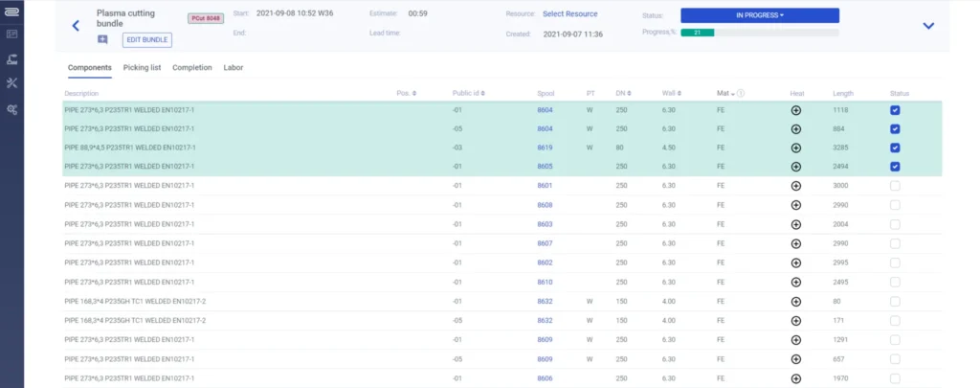980x388 pixels.
Task: Add heat for spool 8601 row
Action: [x=795, y=186]
